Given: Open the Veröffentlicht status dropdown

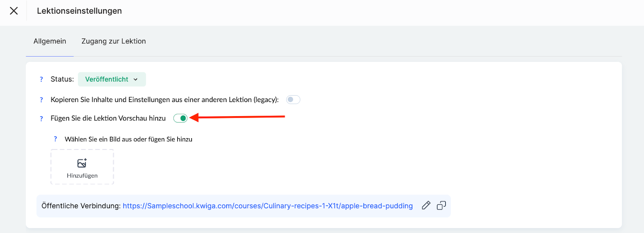Looking at the screenshot, I should tap(111, 80).
